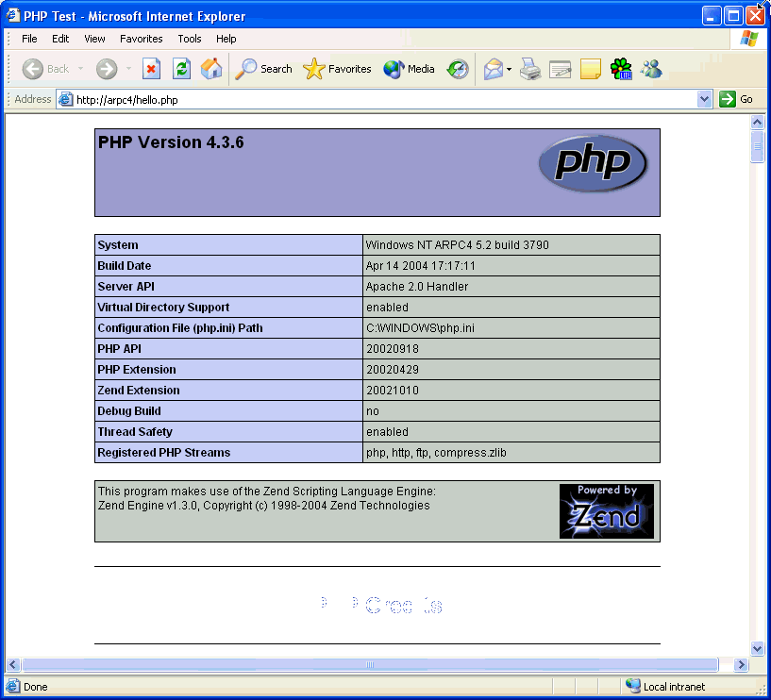Click the vertical scrollbar down arrow
Viewport: 771px width, 700px height.
[757, 648]
